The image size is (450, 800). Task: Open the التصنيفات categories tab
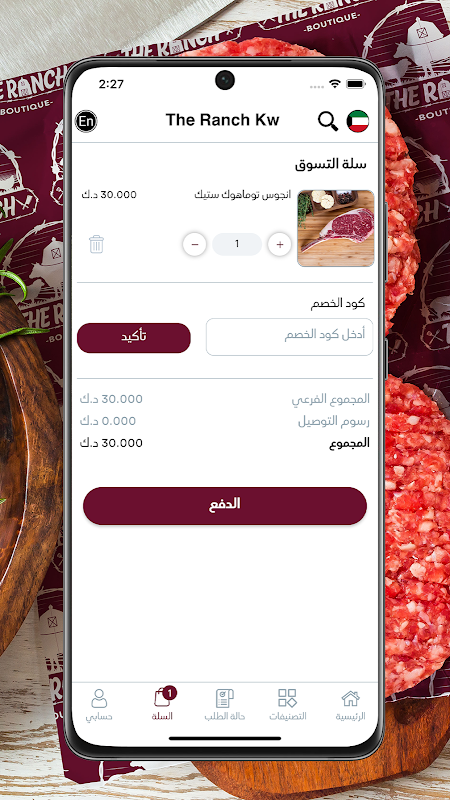[288, 705]
